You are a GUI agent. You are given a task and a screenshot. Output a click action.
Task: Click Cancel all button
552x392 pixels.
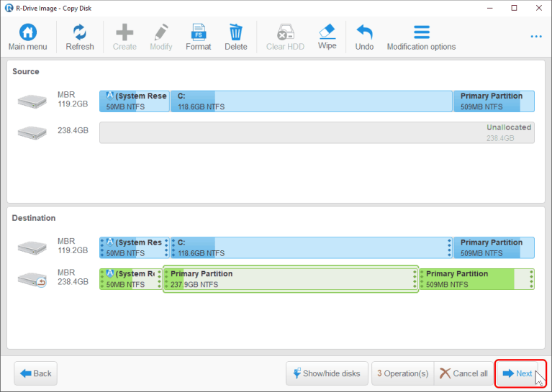[x=464, y=373]
